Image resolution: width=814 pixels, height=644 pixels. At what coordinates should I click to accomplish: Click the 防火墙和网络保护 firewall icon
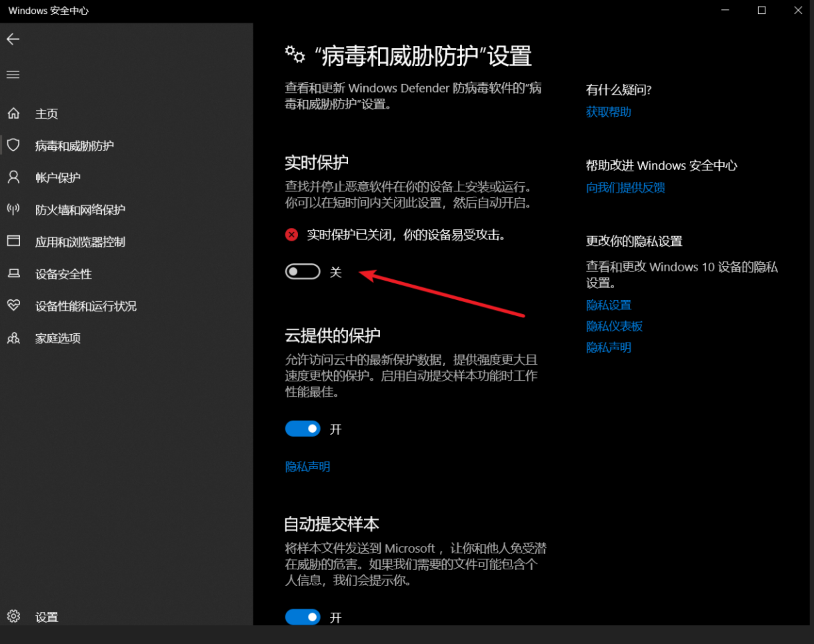(13, 209)
